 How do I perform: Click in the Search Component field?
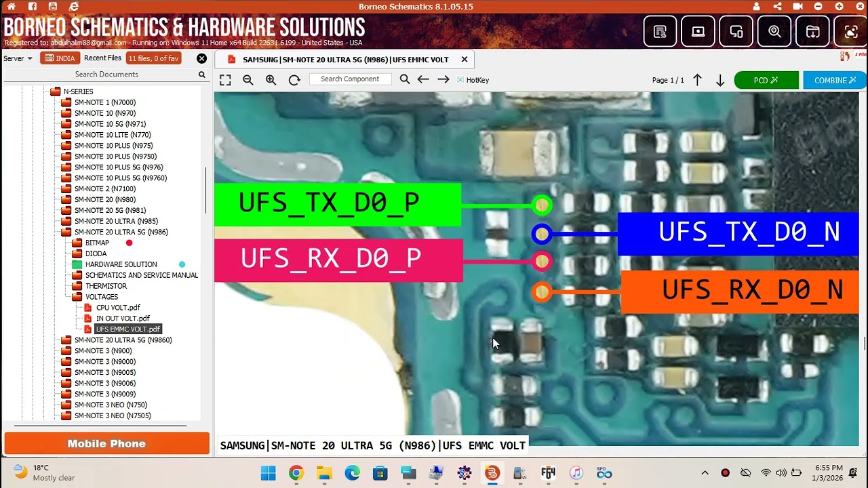point(350,79)
